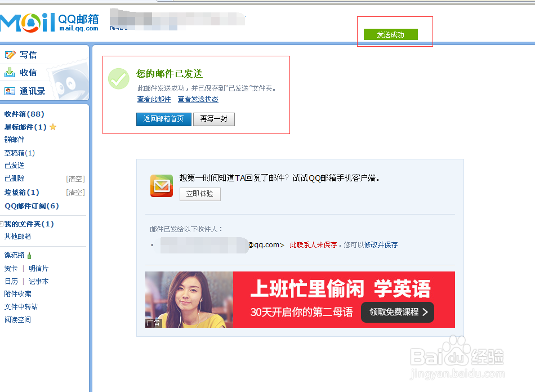The image size is (535, 392).
Task: Click 清空 to empty 垃圾箱 trash
Action: pyautogui.click(x=75, y=192)
